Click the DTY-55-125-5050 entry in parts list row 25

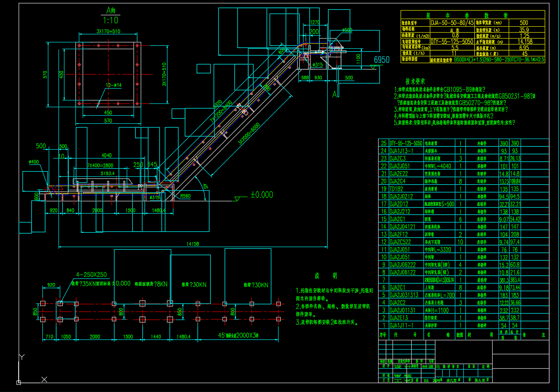406,143
